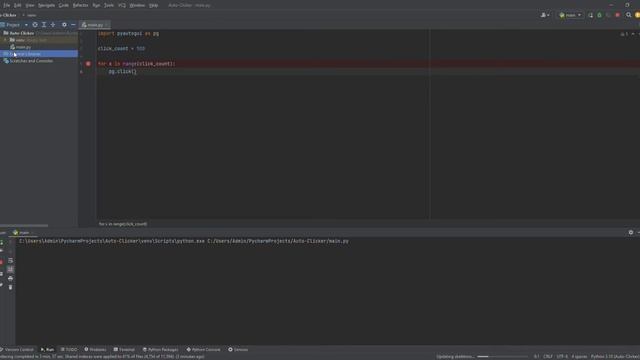Viewport: 640px width, 360px height.
Task: Click Select Opened File target icon
Action: (x=35, y=25)
